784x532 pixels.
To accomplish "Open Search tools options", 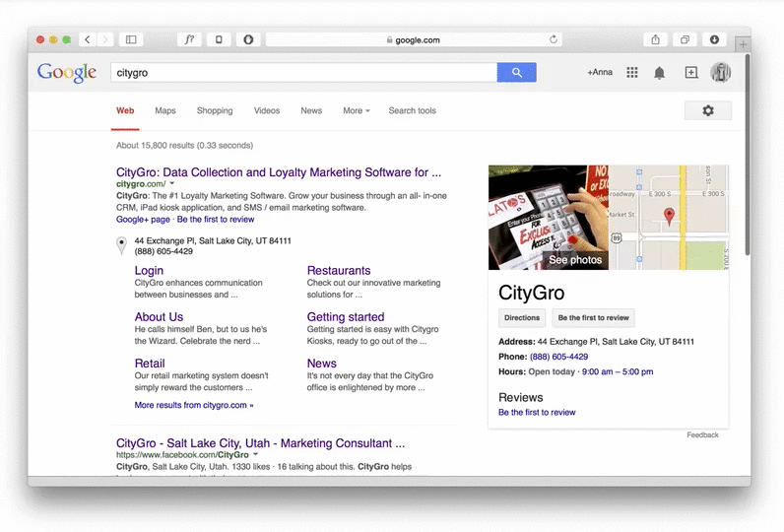I will [412, 110].
